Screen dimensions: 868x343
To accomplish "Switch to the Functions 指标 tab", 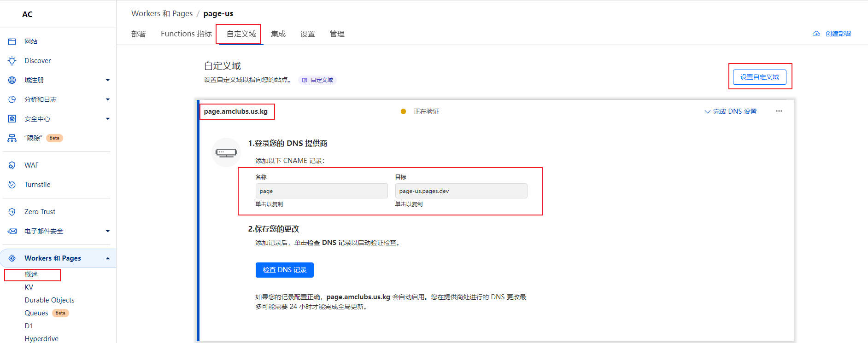I will [186, 34].
